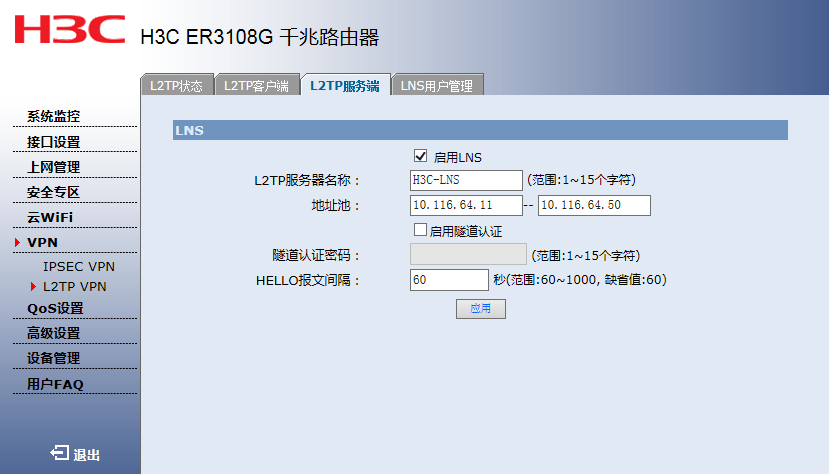The width and height of the screenshot is (829, 474).
Task: Focus the HELLO报文间隔 field
Action: pyautogui.click(x=449, y=280)
